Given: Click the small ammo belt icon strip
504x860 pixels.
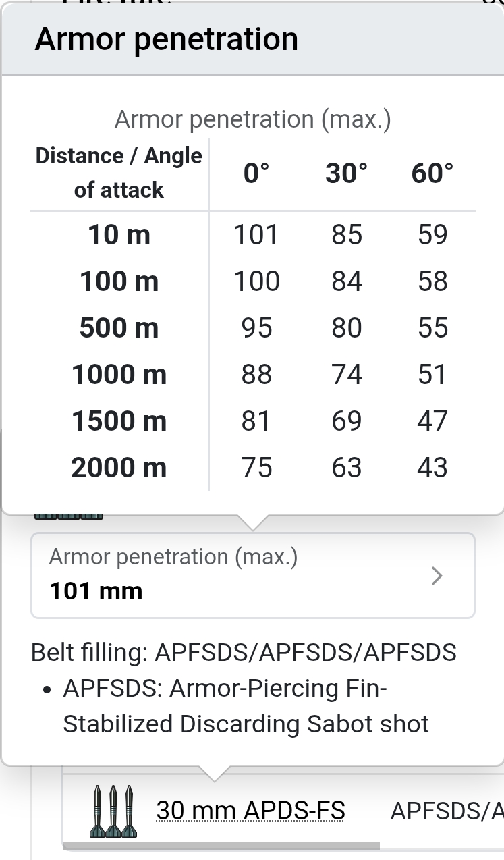Looking at the screenshot, I should (69, 517).
